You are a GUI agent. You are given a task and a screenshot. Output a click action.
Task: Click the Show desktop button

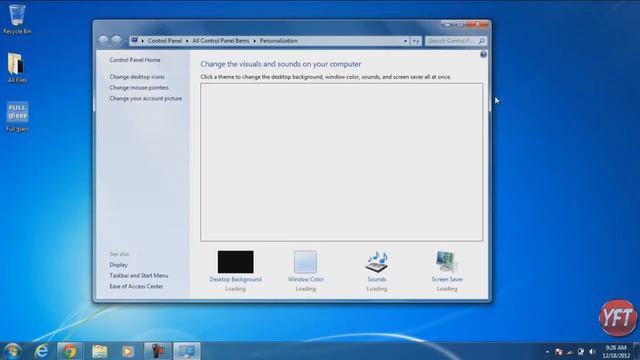point(637,351)
